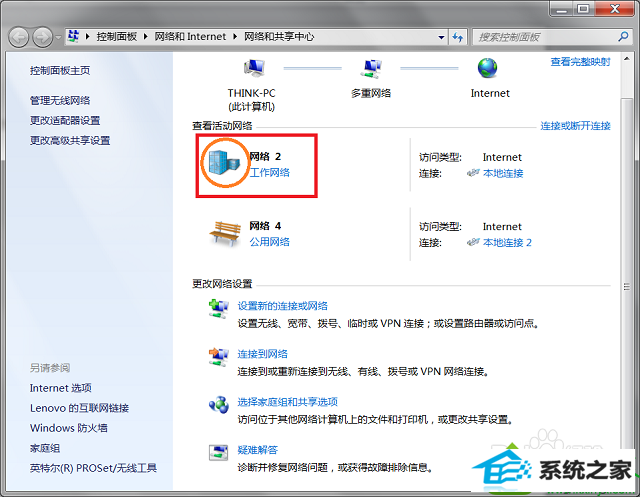Click the refresh button next to address bar
This screenshot has width=640, height=497.
click(x=458, y=38)
